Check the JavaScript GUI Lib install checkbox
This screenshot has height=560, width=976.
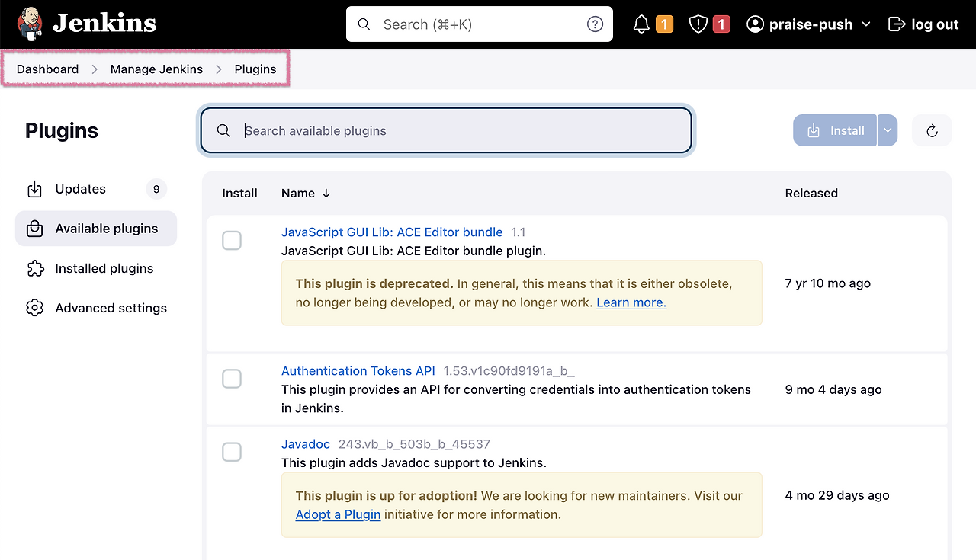(232, 240)
